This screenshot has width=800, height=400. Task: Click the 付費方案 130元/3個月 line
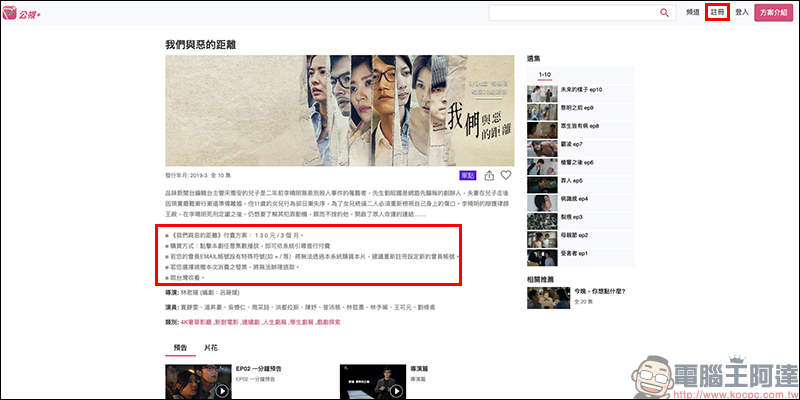click(234, 236)
